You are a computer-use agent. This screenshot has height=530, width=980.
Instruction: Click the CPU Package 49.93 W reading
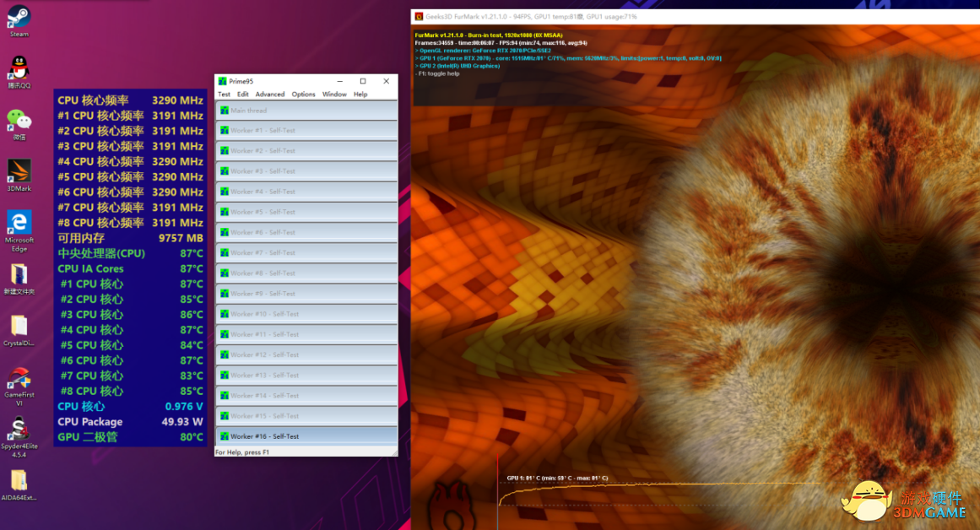130,422
